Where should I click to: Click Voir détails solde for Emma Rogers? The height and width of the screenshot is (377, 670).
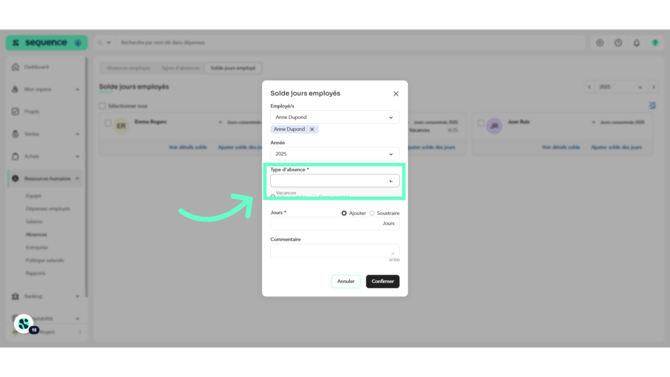[188, 147]
